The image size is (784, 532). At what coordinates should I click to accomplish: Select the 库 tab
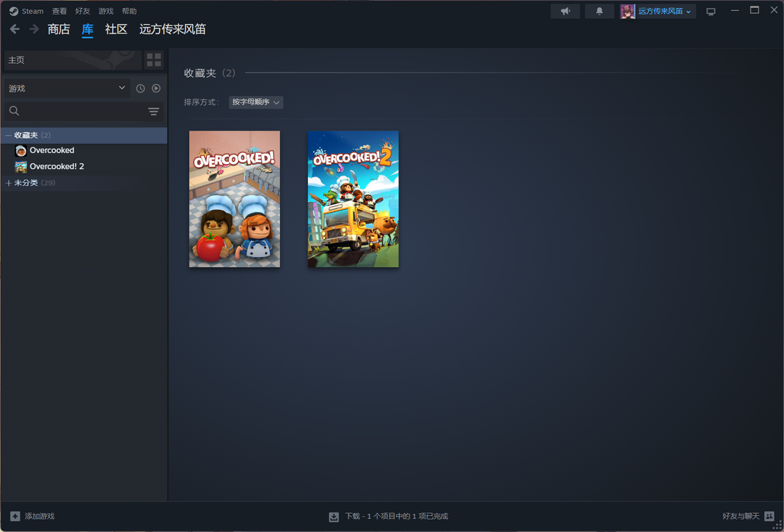[x=88, y=30]
